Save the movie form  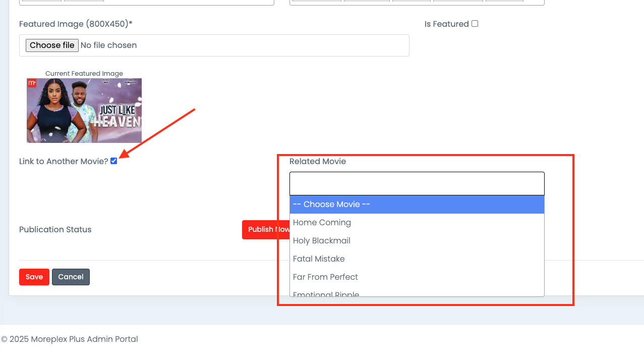[x=34, y=277]
